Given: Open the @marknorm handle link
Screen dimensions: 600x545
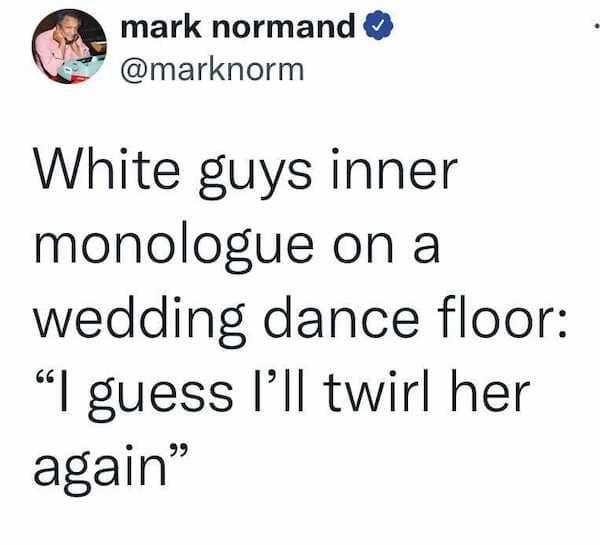Looking at the screenshot, I should click(212, 70).
